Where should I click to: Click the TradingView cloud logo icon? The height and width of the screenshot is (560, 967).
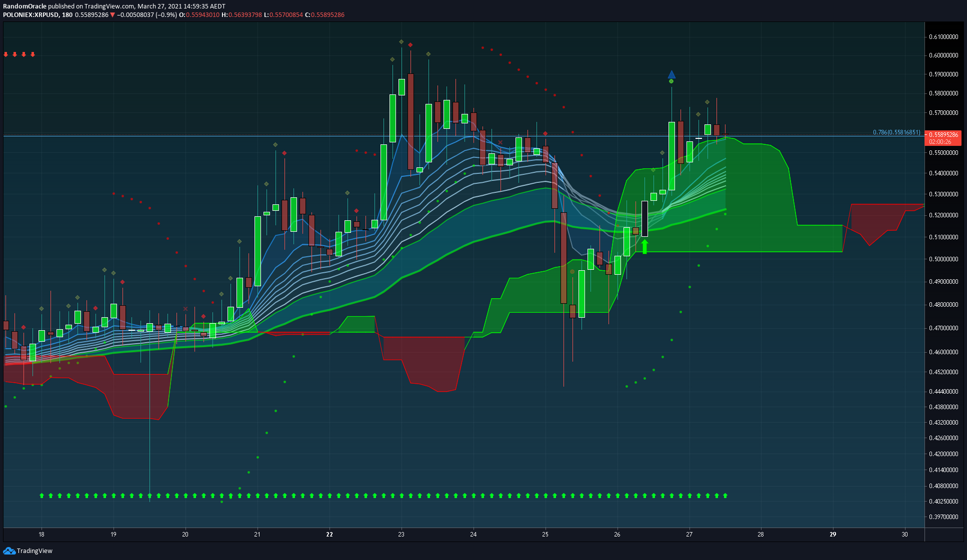[9, 551]
